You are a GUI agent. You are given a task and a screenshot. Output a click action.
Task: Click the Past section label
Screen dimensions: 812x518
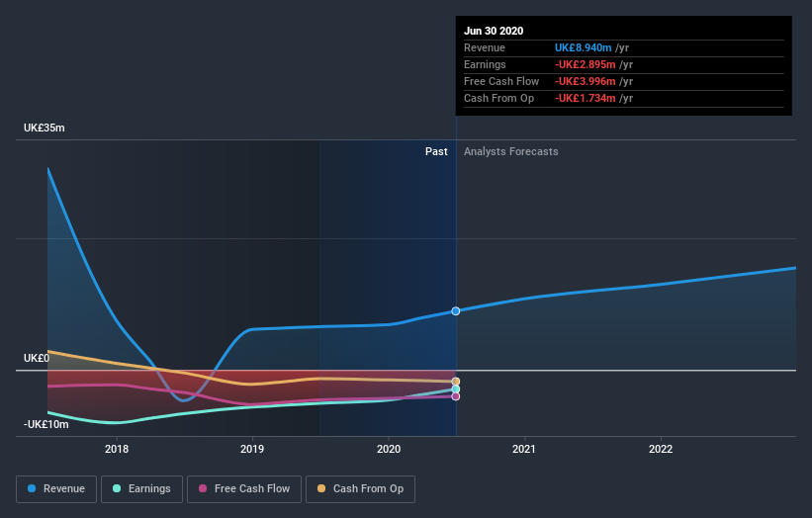tap(436, 151)
